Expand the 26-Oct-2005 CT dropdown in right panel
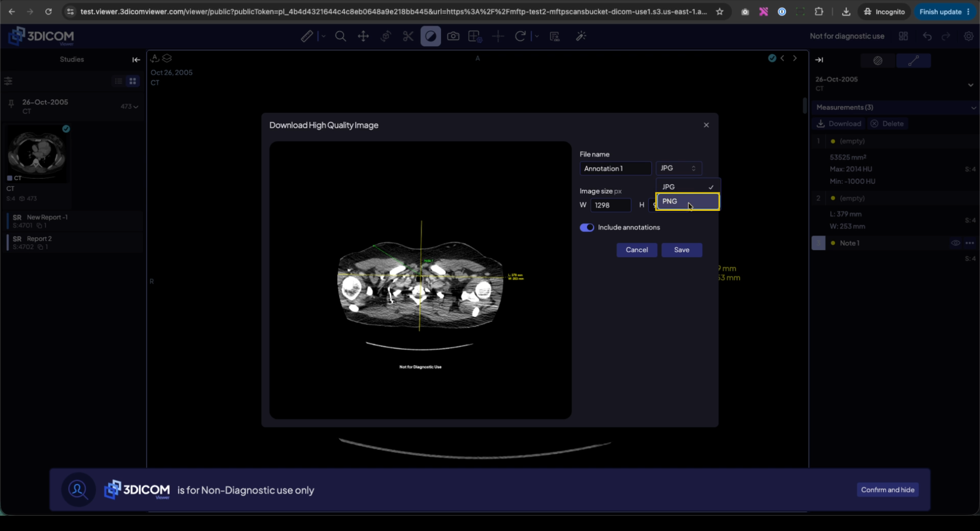 [971, 85]
